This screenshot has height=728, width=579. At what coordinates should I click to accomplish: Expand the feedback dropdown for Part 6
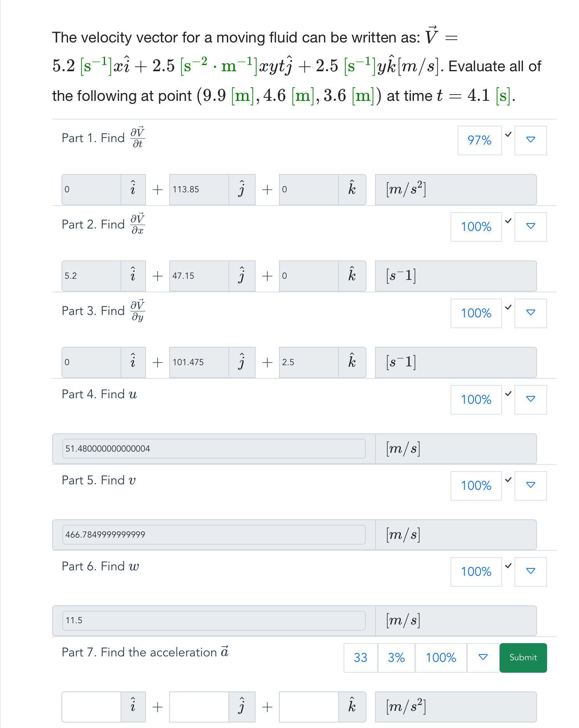pyautogui.click(x=530, y=571)
